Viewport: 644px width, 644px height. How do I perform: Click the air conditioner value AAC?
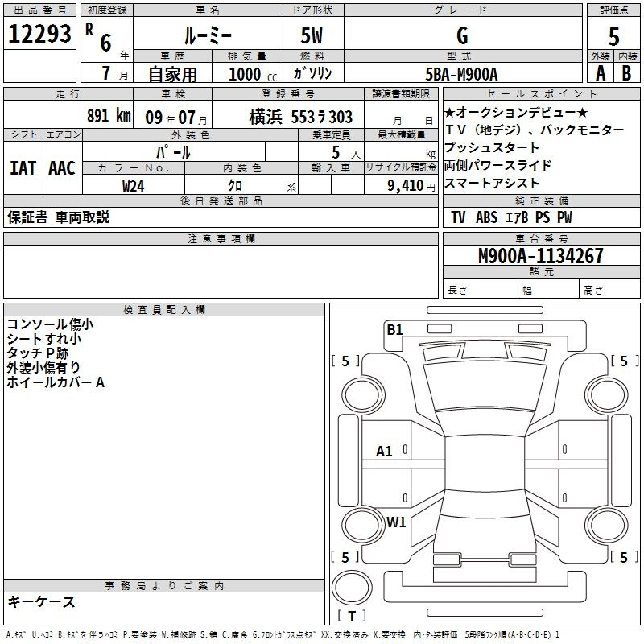point(62,168)
